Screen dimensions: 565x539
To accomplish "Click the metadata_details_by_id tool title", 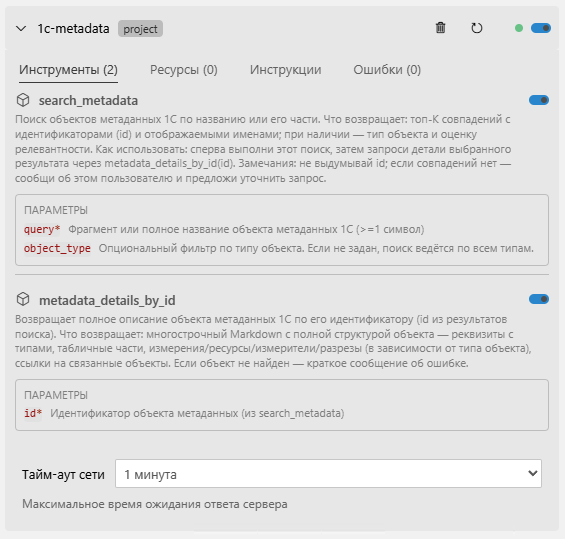I will click(107, 300).
